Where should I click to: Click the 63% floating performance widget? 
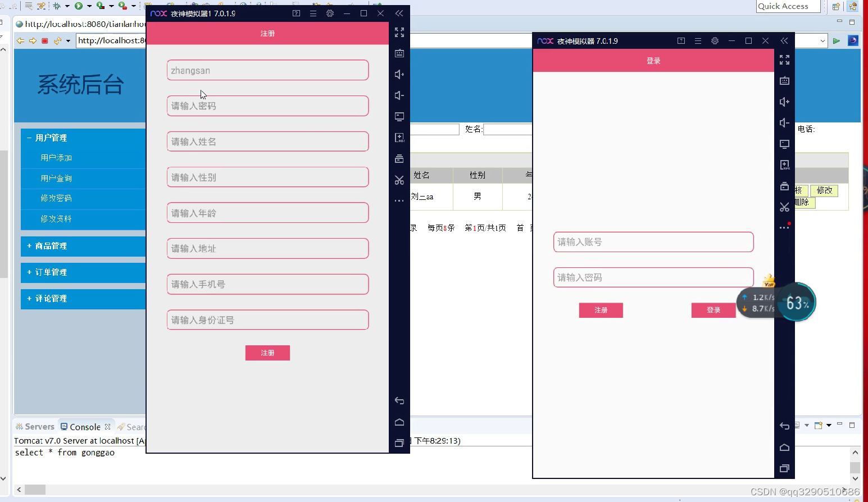click(x=797, y=303)
